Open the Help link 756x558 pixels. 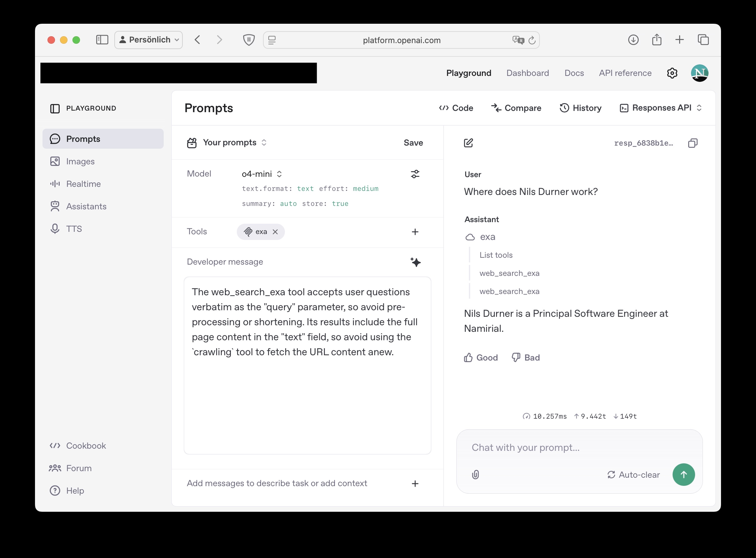tap(67, 491)
